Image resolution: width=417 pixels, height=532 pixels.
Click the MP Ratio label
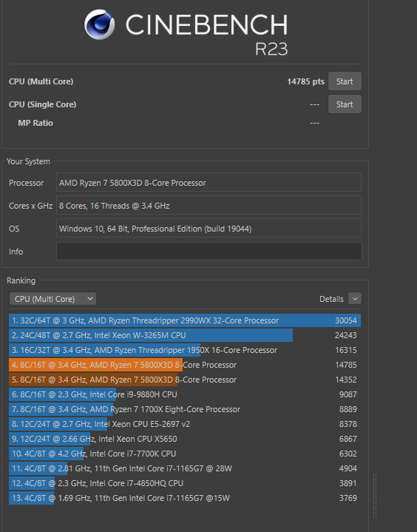click(x=35, y=123)
